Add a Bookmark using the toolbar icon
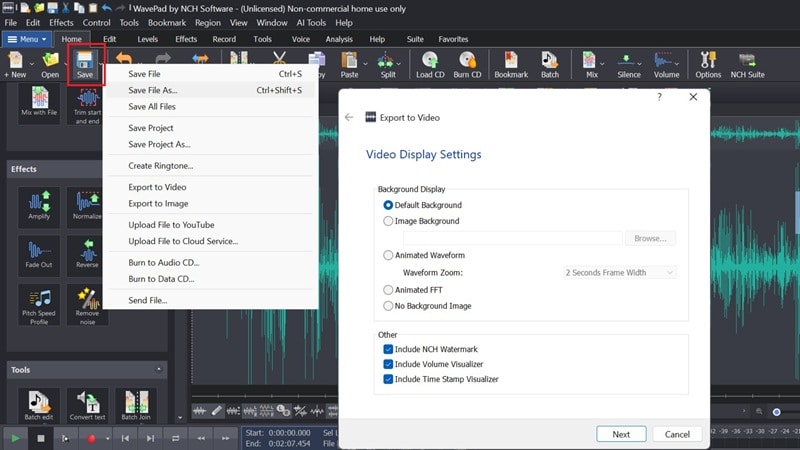Screen dimensions: 800x450 pos(511,65)
